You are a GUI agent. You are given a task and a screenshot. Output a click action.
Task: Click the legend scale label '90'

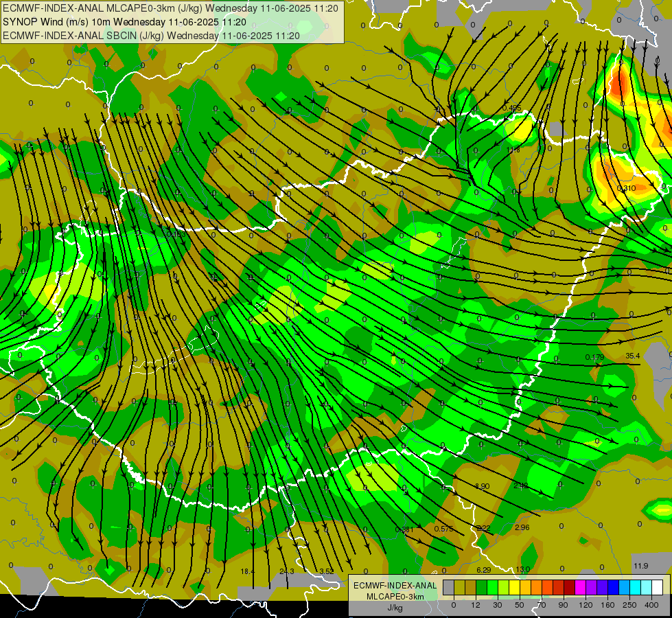pyautogui.click(x=563, y=605)
